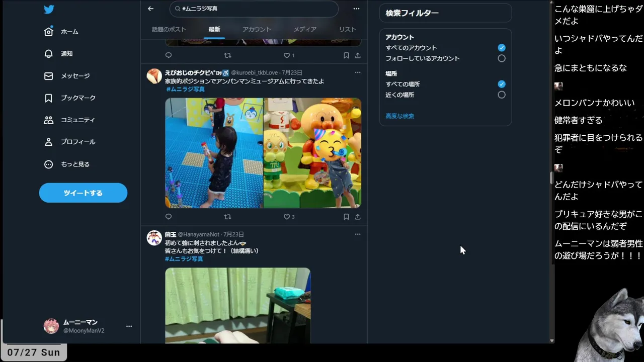644x362 pixels.
Task: Open the ホーム home icon
Action: tap(48, 31)
